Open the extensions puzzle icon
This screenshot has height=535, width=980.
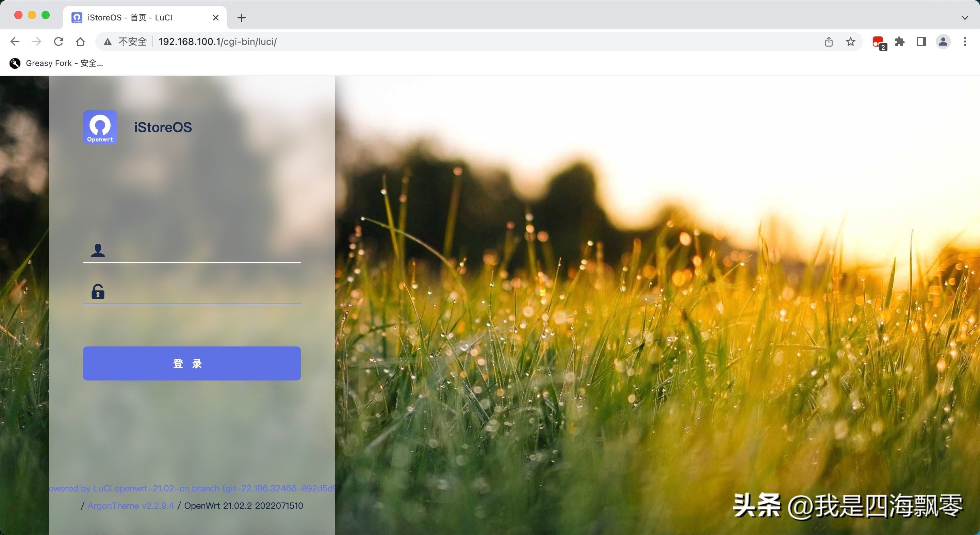click(900, 42)
